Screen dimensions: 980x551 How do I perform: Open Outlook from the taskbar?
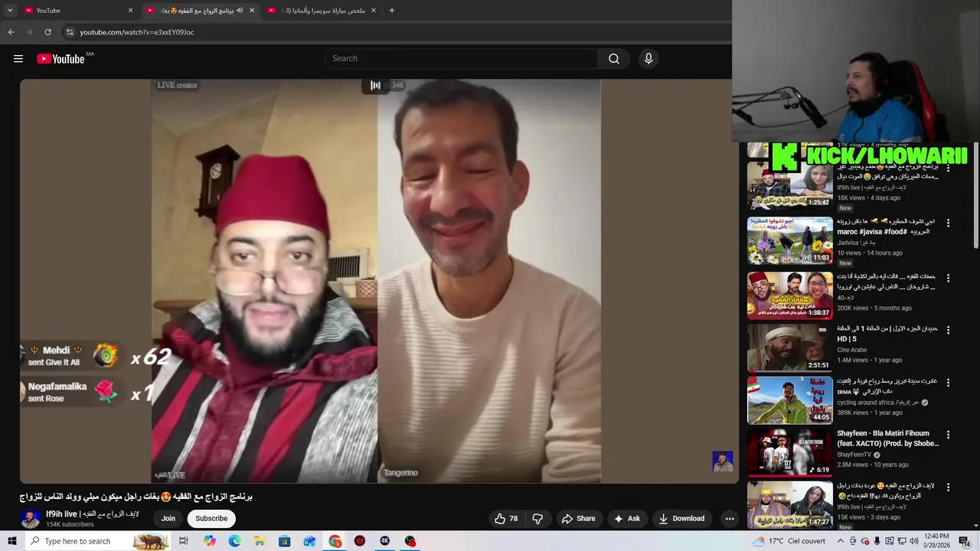tap(309, 541)
